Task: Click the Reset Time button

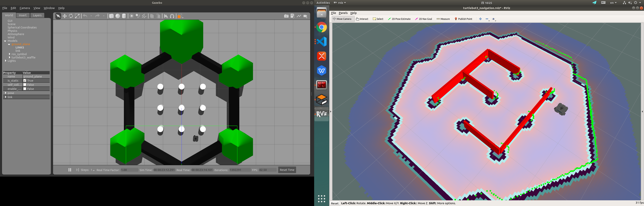Action: click(x=287, y=170)
